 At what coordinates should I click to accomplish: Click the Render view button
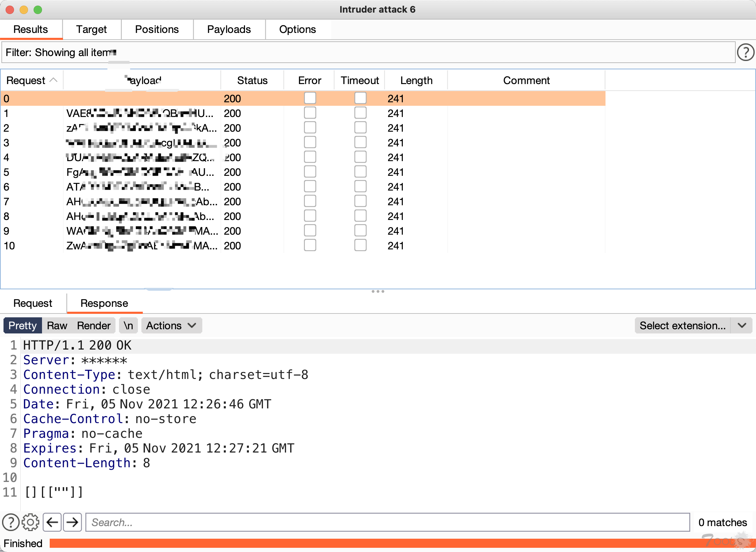click(94, 325)
